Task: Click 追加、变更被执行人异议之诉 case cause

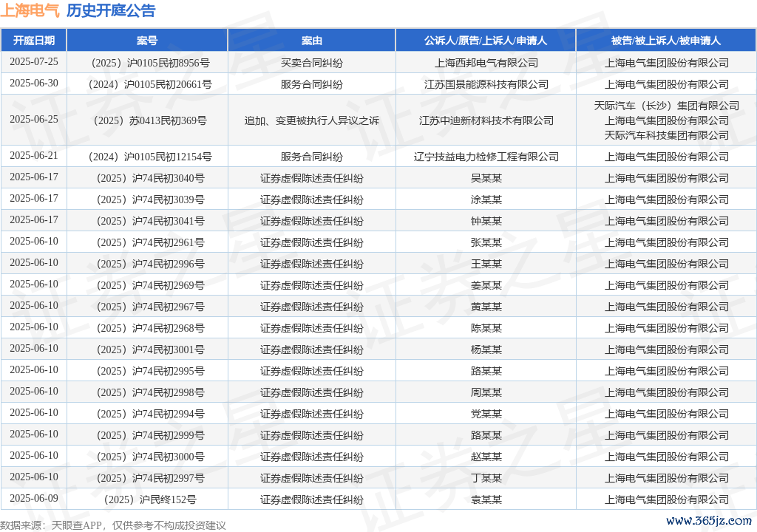Action: (x=311, y=120)
